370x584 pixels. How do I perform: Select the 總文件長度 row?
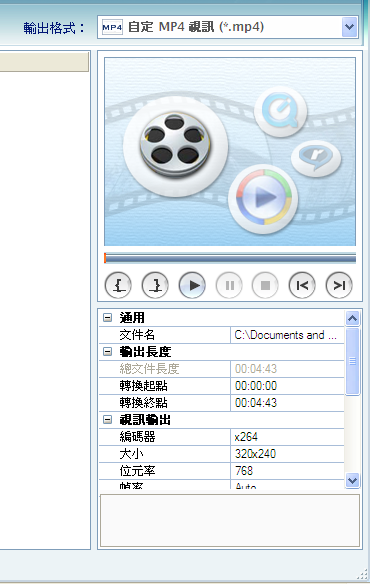pyautogui.click(x=222, y=369)
